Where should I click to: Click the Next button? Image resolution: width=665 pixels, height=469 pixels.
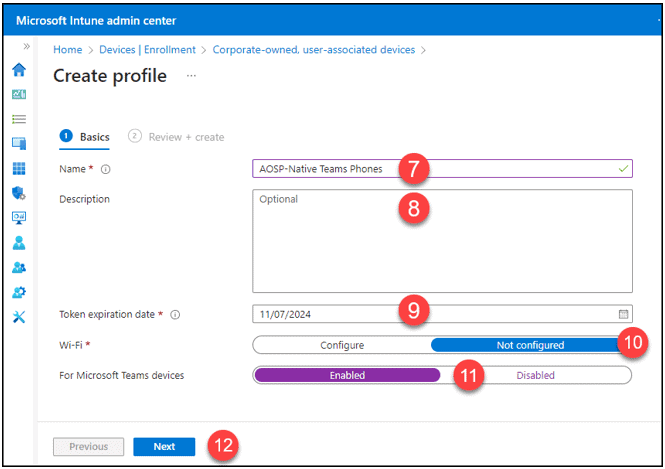click(164, 447)
